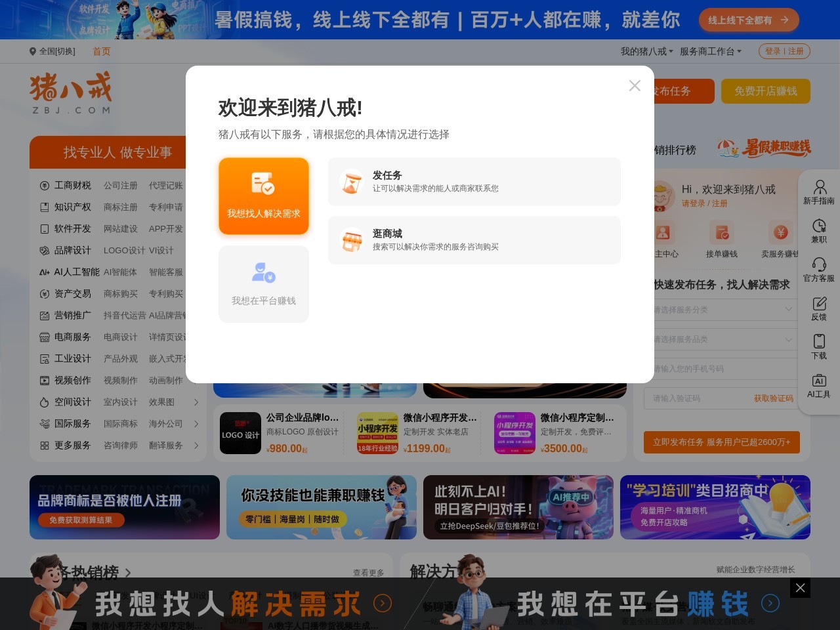The image size is (840, 630).
Task: Click the 卖服务赚钱 yen icon
Action: pos(780,233)
